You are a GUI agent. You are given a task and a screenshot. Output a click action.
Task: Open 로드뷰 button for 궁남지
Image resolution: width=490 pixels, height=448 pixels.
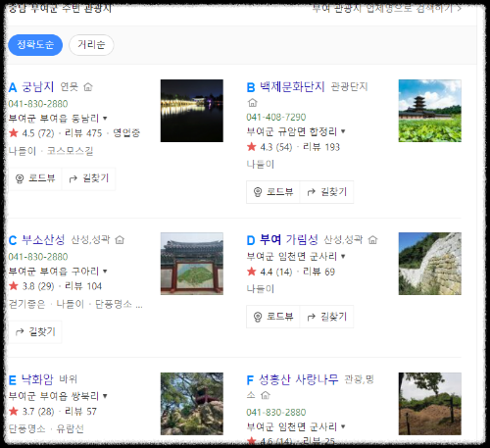coord(35,178)
